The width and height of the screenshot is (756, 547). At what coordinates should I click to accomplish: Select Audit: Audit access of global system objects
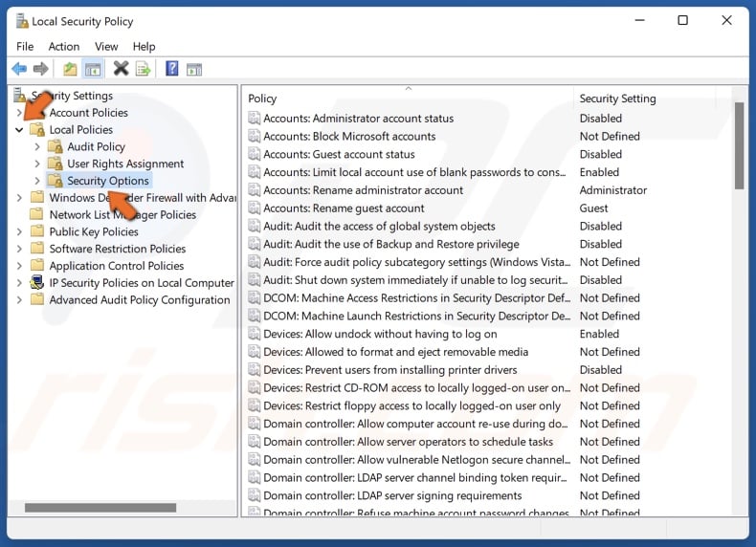pyautogui.click(x=379, y=226)
